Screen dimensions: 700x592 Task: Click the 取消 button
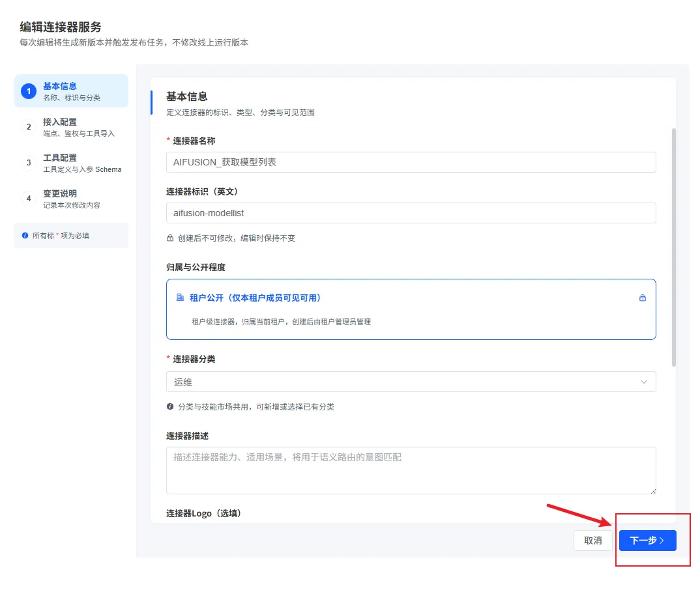pos(593,541)
